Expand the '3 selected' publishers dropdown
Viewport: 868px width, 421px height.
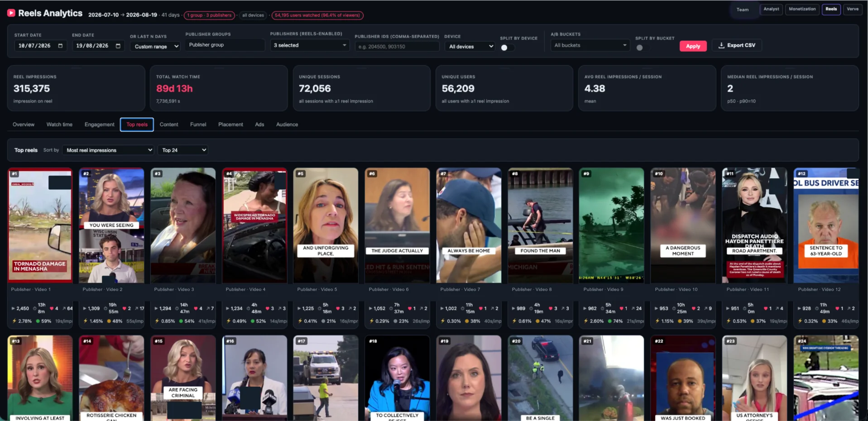(310, 45)
